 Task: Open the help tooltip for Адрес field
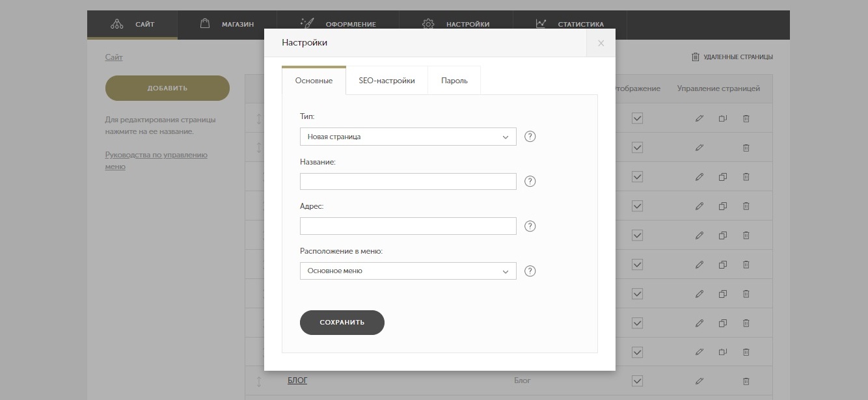(530, 226)
